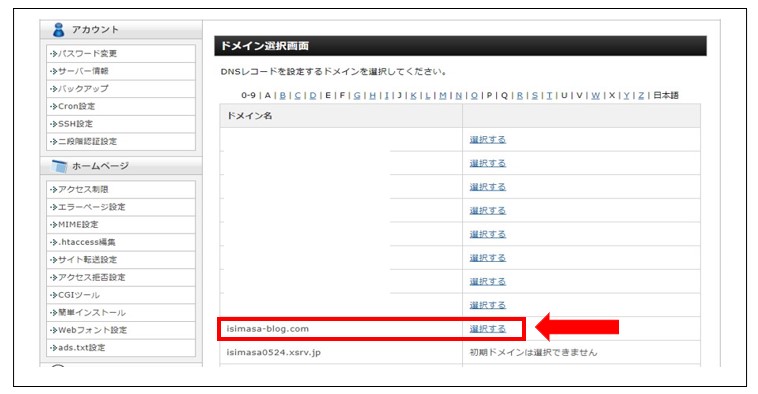Screen dimensions: 758x394
Task: Go to バックアップ settings
Action: coord(83,88)
